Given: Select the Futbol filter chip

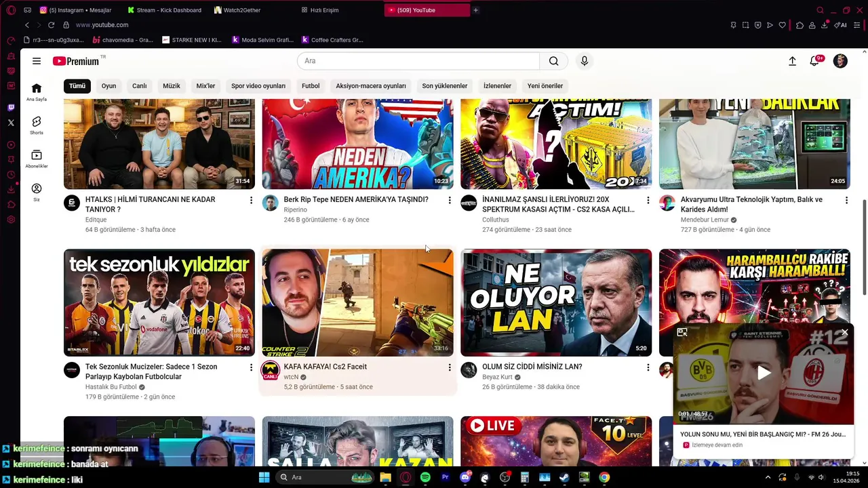Looking at the screenshot, I should click(311, 86).
